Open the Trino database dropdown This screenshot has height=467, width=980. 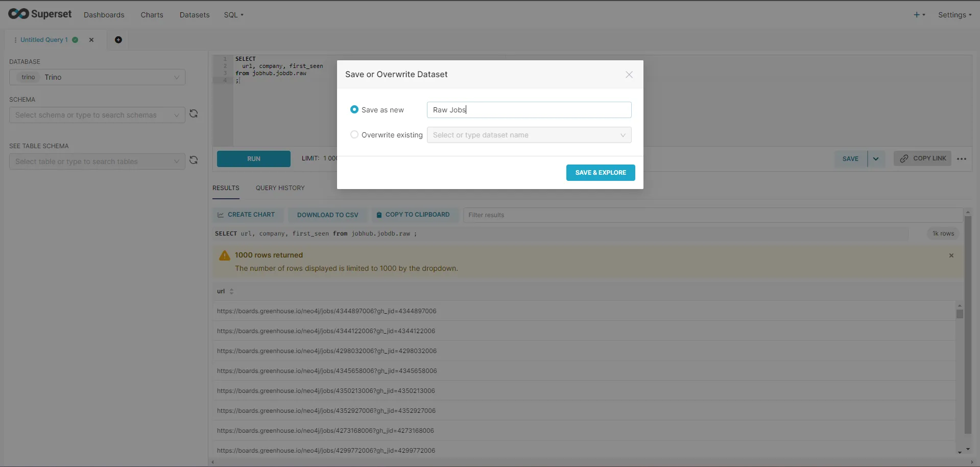point(97,77)
